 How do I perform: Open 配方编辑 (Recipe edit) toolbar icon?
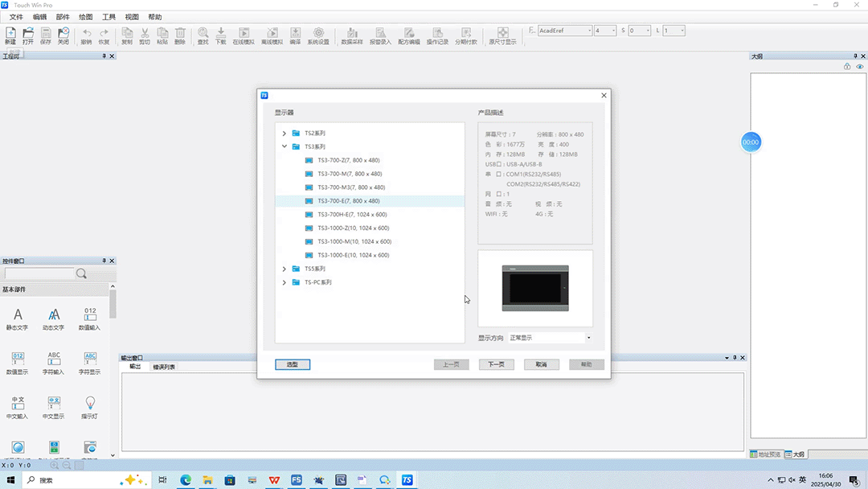[x=409, y=36]
